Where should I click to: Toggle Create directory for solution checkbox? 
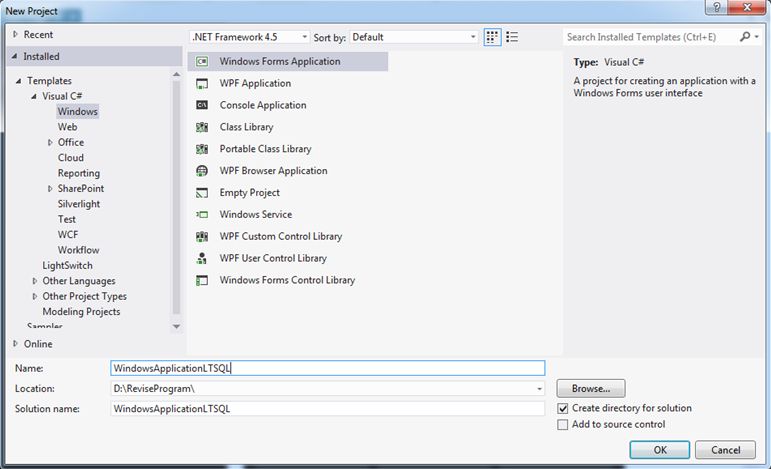pyautogui.click(x=563, y=409)
